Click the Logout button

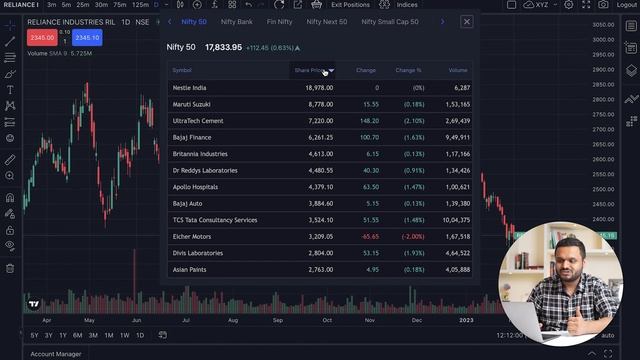tap(627, 5)
